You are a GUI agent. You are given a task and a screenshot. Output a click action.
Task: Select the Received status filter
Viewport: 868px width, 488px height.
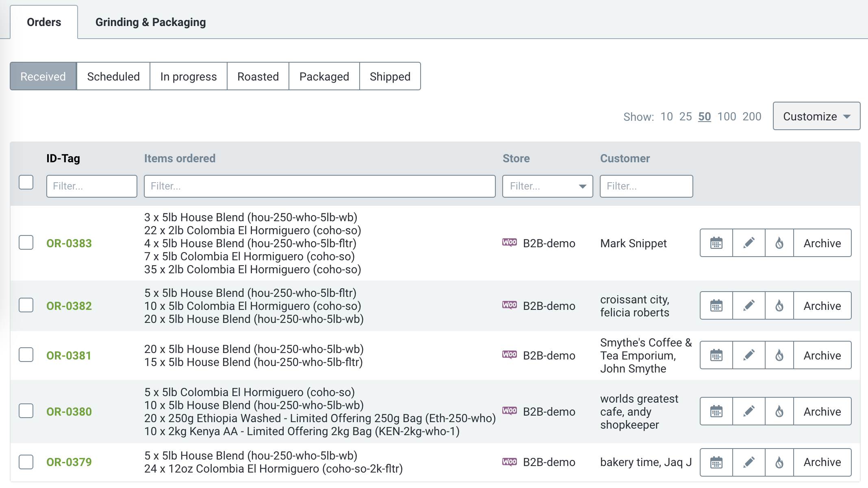click(x=43, y=76)
